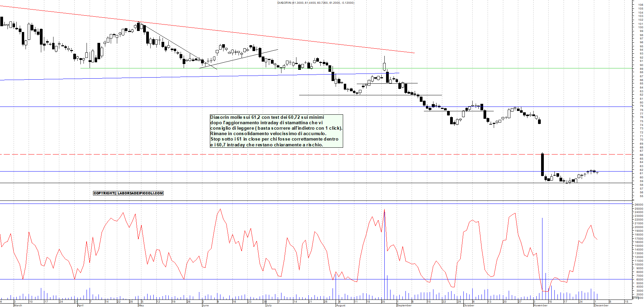
Task: Select the May label on time axis
Action: pyautogui.click(x=141, y=305)
